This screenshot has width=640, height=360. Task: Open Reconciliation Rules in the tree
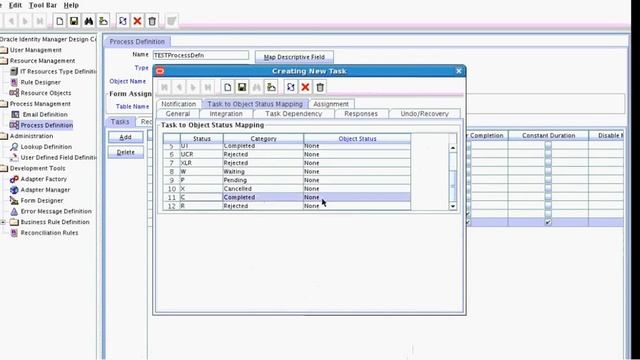point(44,233)
